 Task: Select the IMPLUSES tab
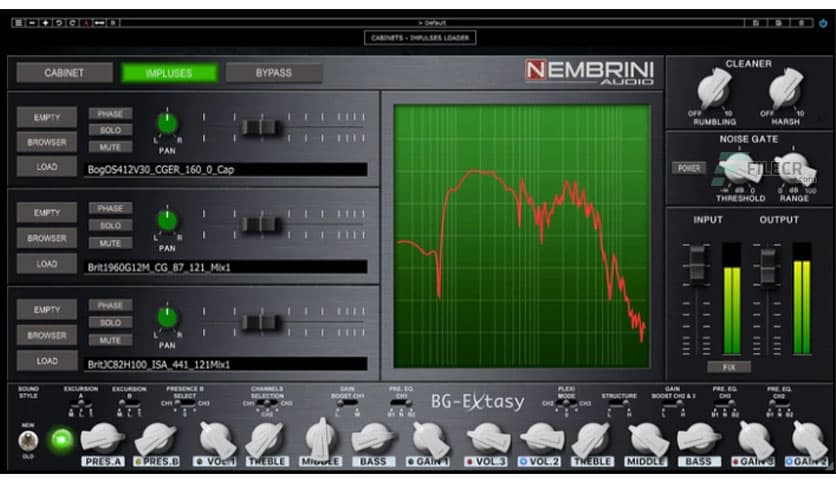click(169, 73)
